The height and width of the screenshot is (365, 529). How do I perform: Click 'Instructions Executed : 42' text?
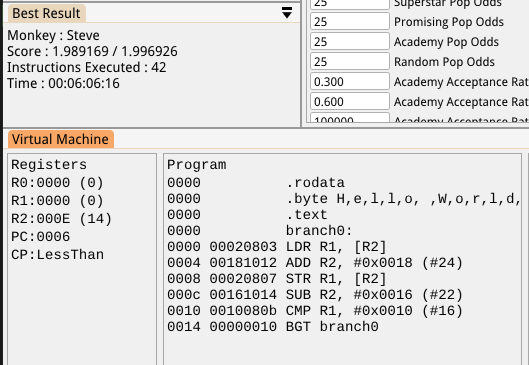pyautogui.click(x=87, y=67)
